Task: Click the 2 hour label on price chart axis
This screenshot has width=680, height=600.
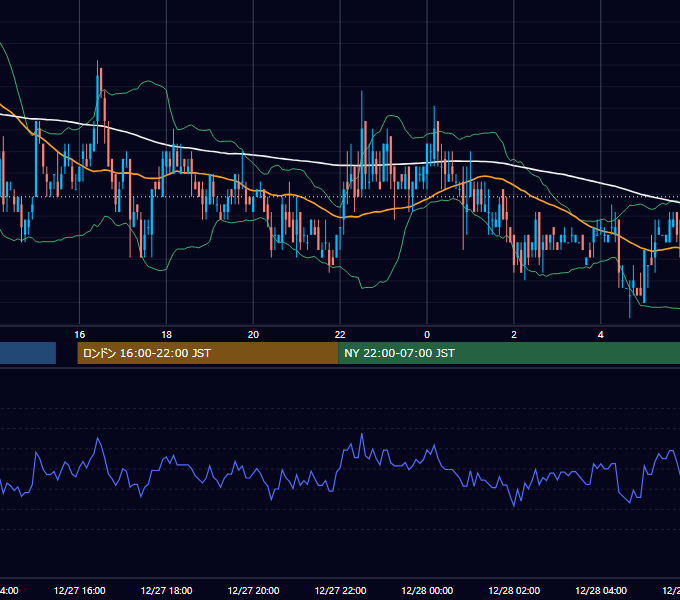Action: (514, 335)
